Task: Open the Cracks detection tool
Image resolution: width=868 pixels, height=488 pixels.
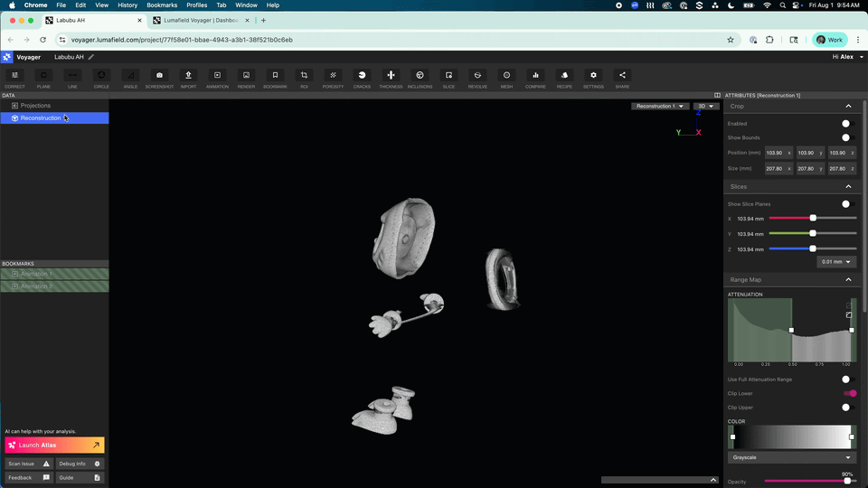Action: click(362, 79)
